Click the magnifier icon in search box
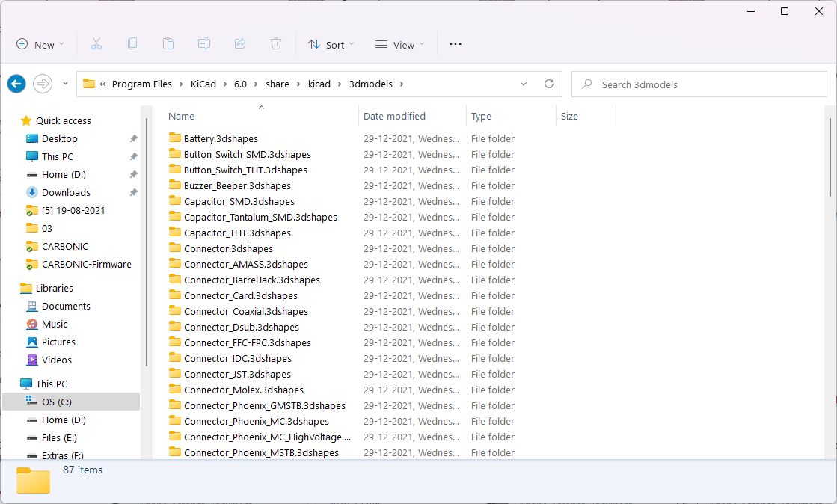This screenshot has width=837, height=504. click(x=587, y=84)
